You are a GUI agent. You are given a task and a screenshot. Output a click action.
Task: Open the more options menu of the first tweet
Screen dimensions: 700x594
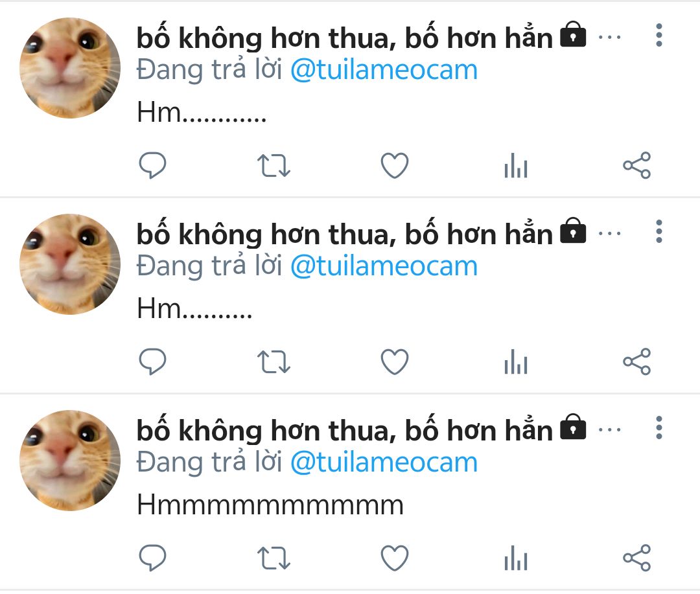pos(659,35)
